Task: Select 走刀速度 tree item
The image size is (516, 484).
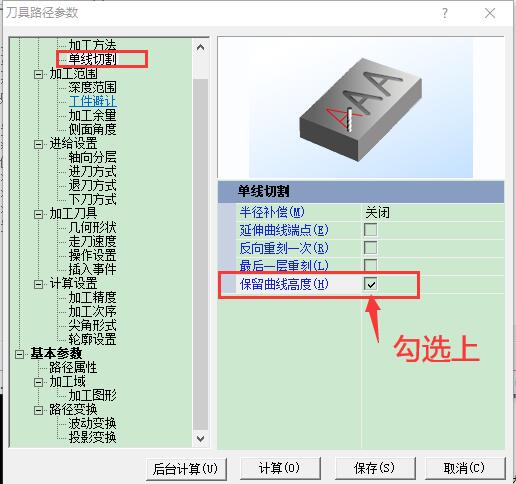Action: [x=92, y=241]
